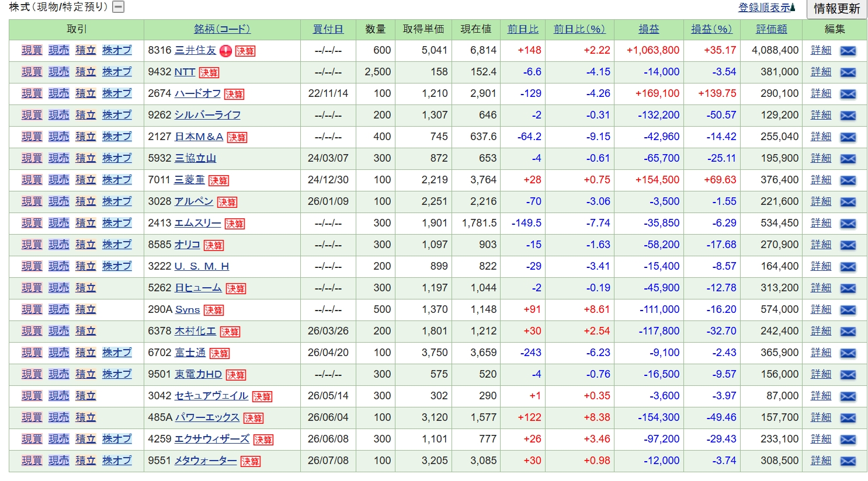Collapse the 株式(現物/特定預り) section
The width and height of the screenshot is (868, 481).
119,7
